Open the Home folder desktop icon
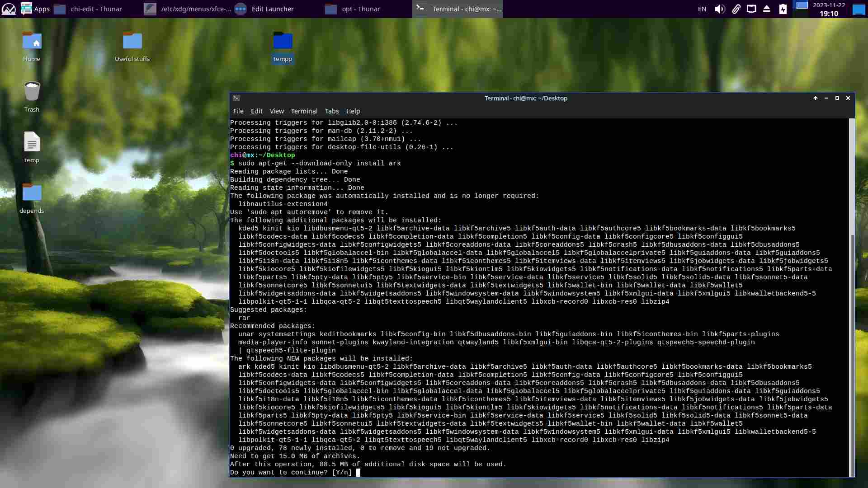Screen dimensions: 868x488 pyautogui.click(x=32, y=42)
